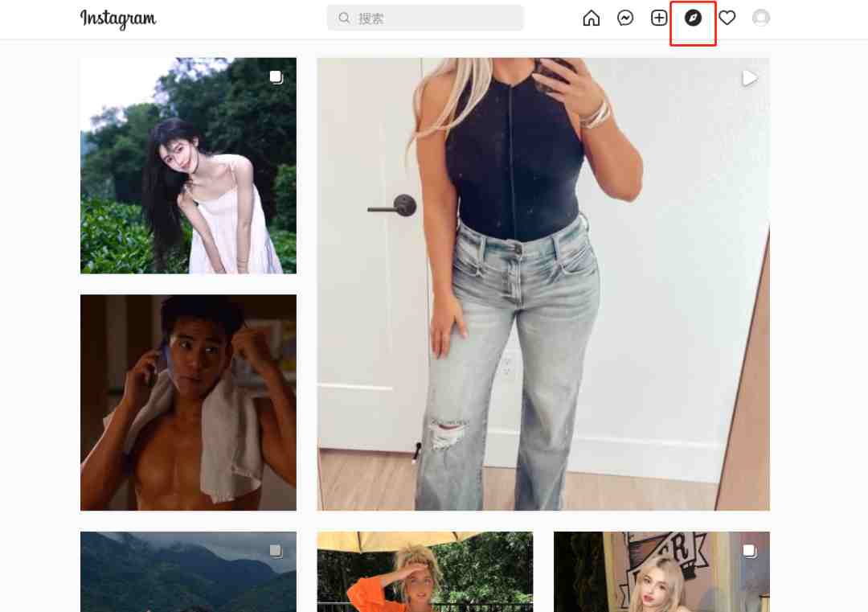
Task: Create new post with plus icon
Action: tap(659, 18)
